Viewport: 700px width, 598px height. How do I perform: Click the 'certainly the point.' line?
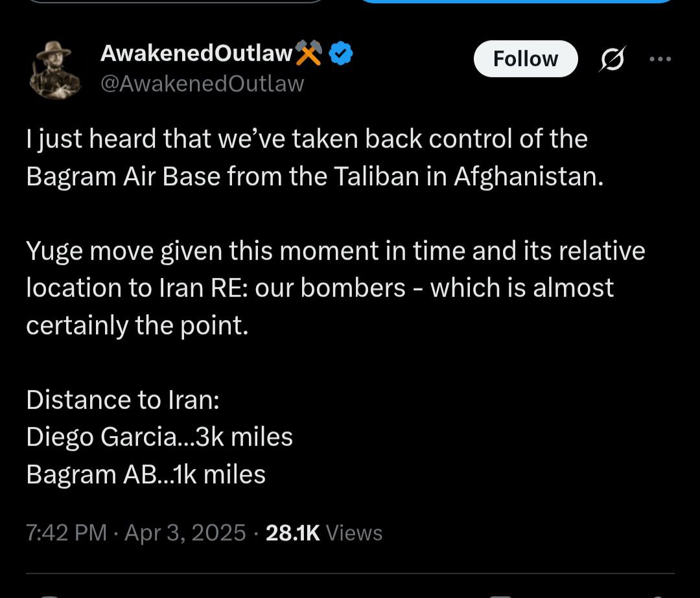137,325
